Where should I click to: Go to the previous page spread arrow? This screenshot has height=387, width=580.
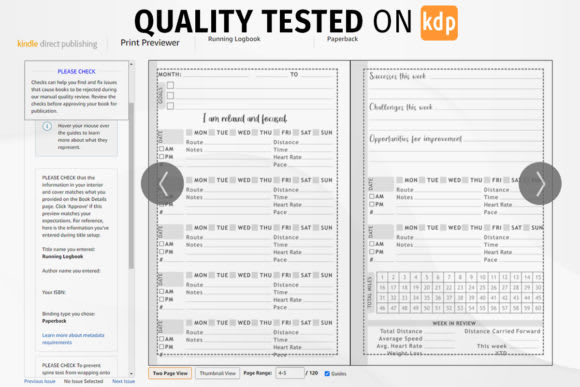pos(162,184)
